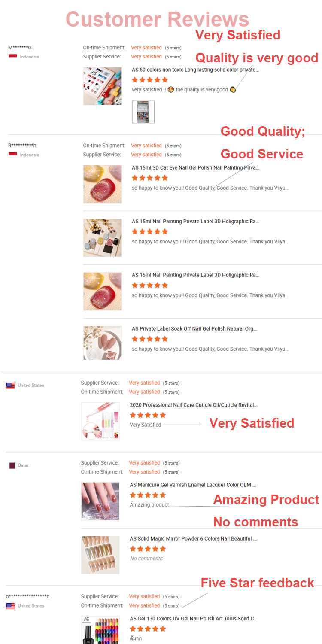Click the Indonesia flag beside reviewer M*******G
This screenshot has height=644, width=322.
tap(12, 56)
